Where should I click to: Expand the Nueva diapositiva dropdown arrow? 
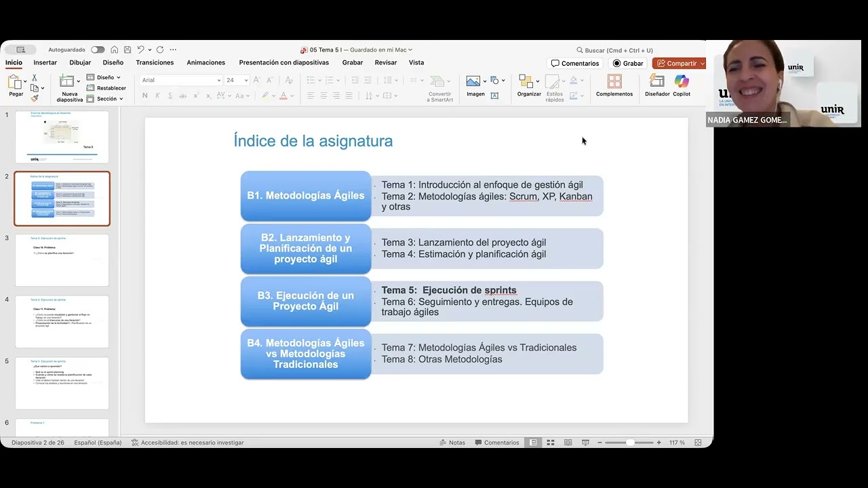coord(78,81)
